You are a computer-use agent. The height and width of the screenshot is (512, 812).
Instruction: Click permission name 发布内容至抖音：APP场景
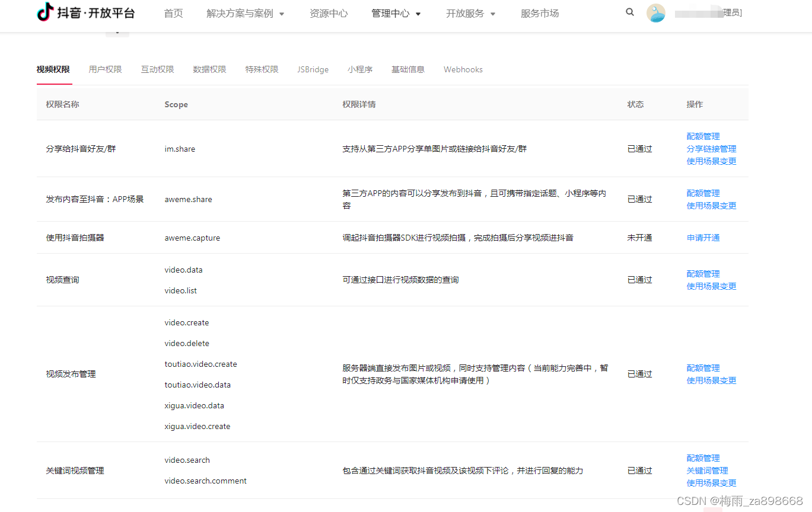coord(95,199)
